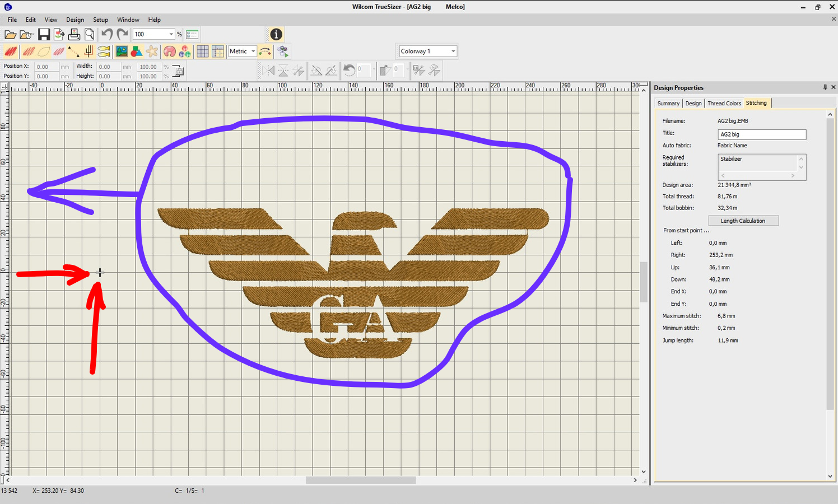The height and width of the screenshot is (504, 838).
Task: Click the icon right of the skew field
Action: 418,71
